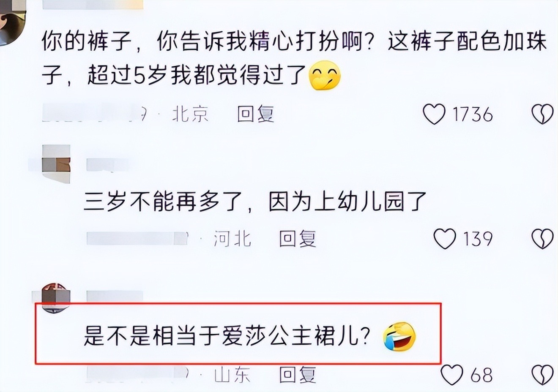Reply to the Shandong comment
The width and height of the screenshot is (558, 392).
pos(298,374)
